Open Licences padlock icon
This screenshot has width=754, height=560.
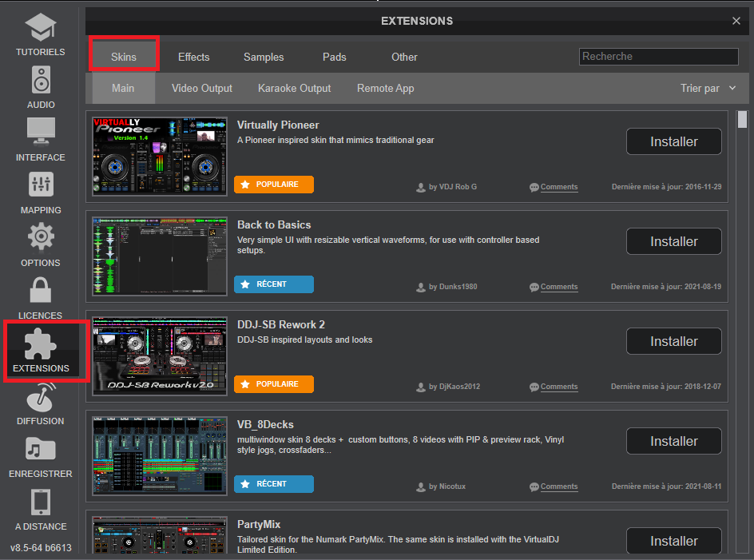pyautogui.click(x=41, y=290)
